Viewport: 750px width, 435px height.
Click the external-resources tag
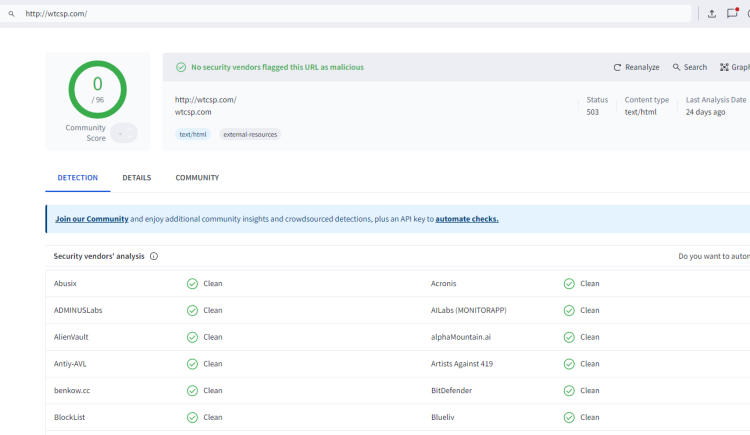pos(250,135)
